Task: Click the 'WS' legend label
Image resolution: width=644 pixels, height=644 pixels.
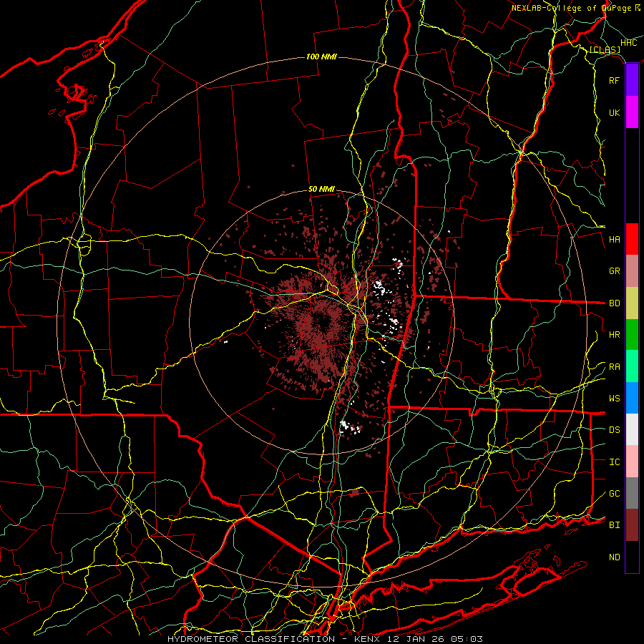Action: point(614,399)
